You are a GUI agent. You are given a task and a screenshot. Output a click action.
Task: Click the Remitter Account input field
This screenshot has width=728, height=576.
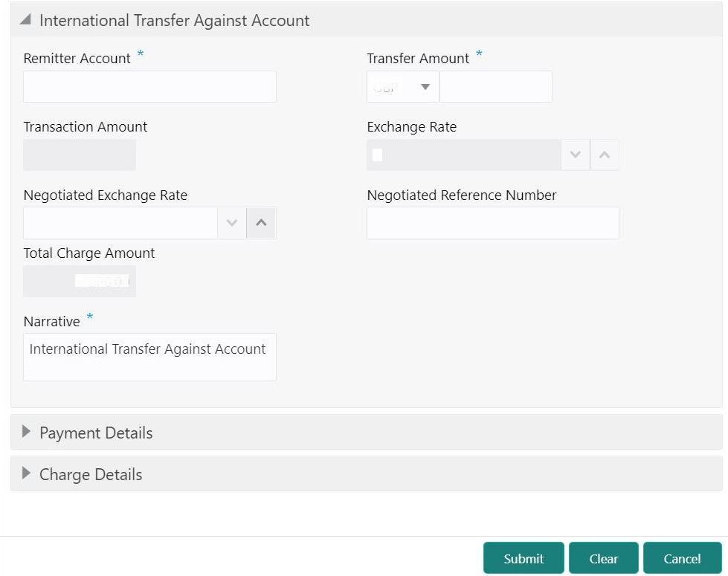pyautogui.click(x=149, y=87)
